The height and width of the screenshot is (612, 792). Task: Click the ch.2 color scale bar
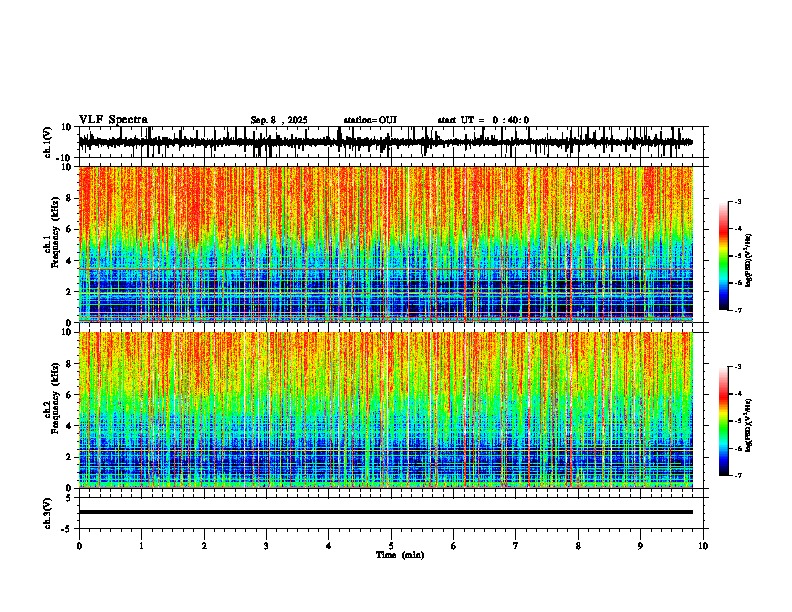click(723, 421)
